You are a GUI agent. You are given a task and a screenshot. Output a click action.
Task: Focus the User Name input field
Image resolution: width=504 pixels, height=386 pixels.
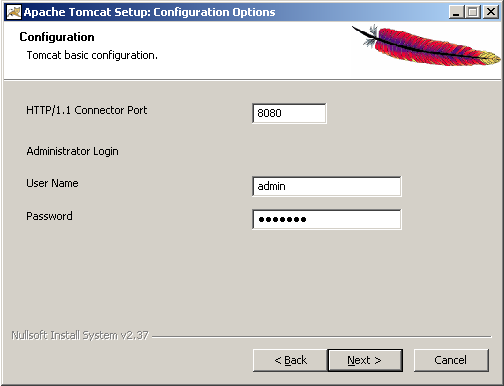coord(327,186)
